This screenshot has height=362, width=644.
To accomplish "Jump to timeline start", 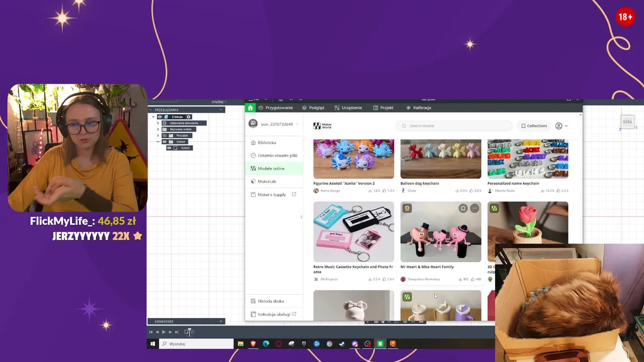I will (150, 332).
